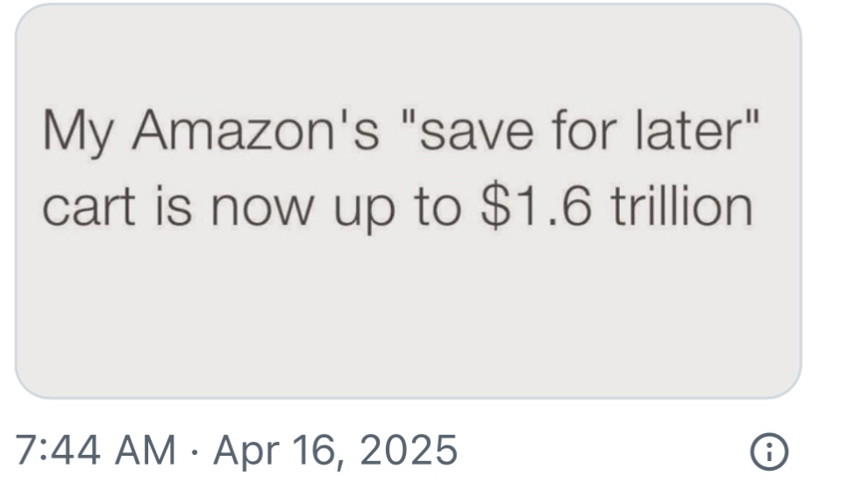Click the info icon beside the date

click(767, 451)
